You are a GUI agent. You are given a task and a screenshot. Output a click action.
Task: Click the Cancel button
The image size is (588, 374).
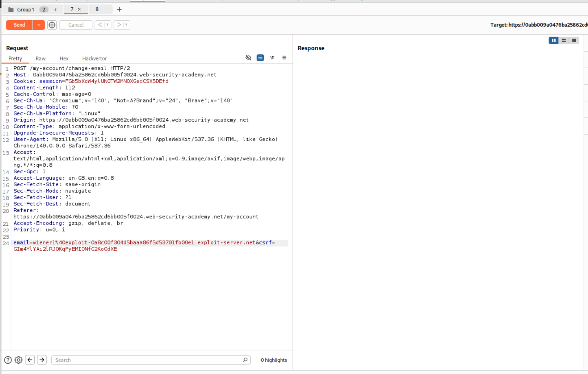[x=76, y=25]
